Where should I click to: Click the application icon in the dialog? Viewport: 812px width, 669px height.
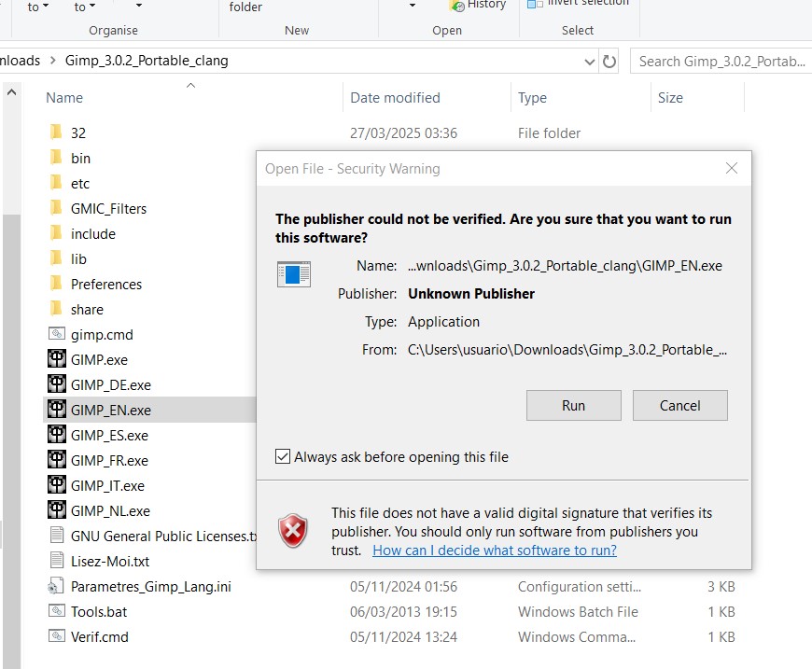pyautogui.click(x=294, y=274)
